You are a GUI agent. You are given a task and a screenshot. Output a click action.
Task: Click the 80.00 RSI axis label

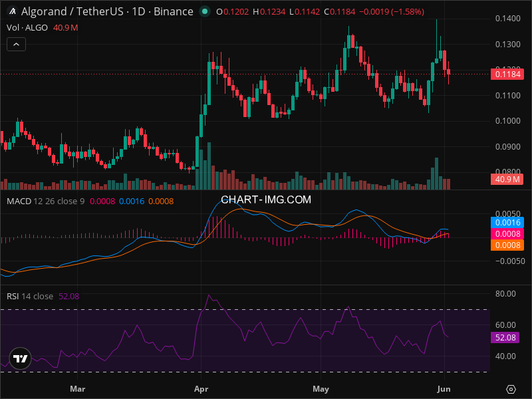click(505, 294)
